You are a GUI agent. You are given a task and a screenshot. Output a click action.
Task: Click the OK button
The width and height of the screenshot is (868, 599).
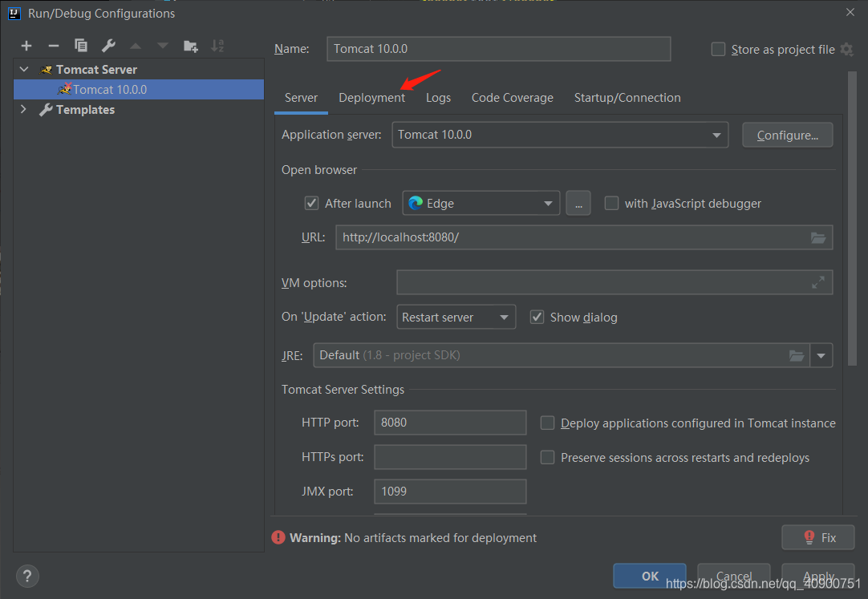click(650, 576)
